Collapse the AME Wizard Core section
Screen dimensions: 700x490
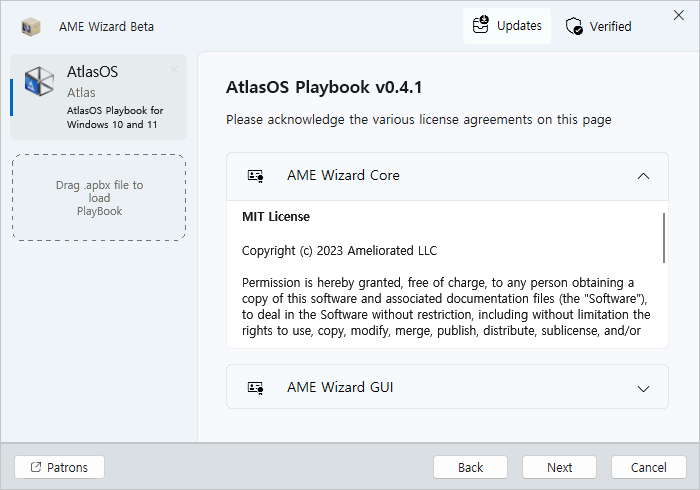click(643, 176)
